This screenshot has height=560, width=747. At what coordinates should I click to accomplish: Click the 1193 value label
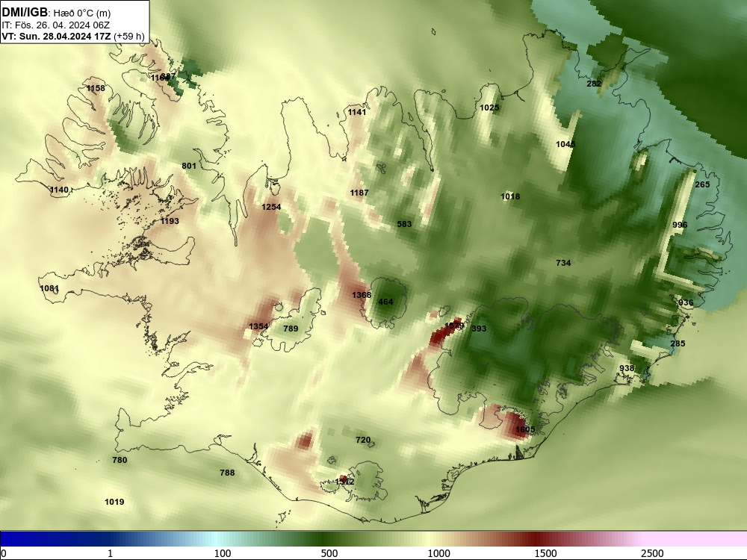[170, 221]
